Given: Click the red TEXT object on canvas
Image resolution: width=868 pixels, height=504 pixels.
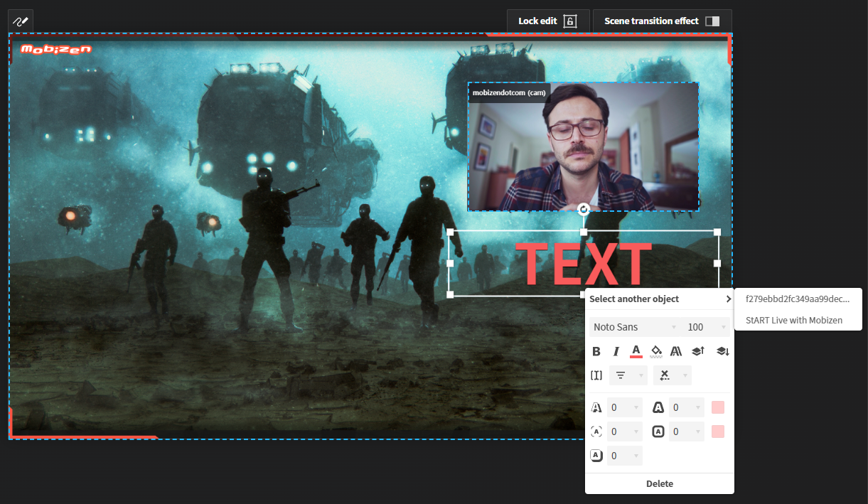Looking at the screenshot, I should [x=583, y=264].
